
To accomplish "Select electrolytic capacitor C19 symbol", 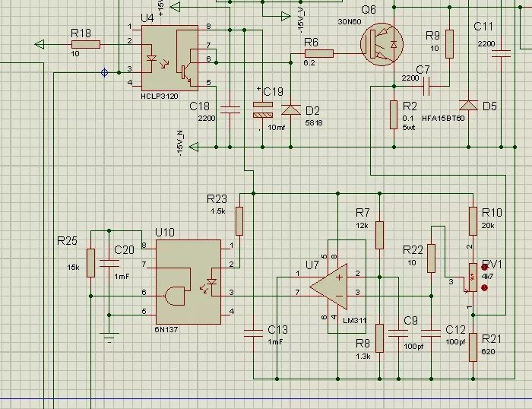I will (263, 110).
